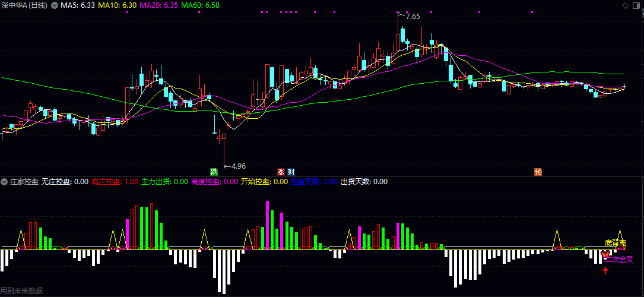Click the 深中华A (日线) chart title
The width and height of the screenshot is (644, 297).
(x=24, y=5)
